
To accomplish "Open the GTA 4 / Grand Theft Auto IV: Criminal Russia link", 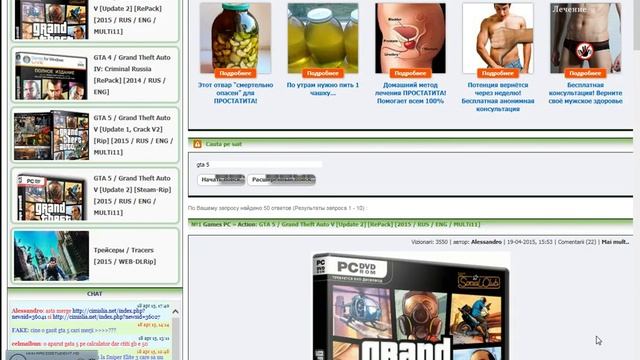I will tap(132, 75).
